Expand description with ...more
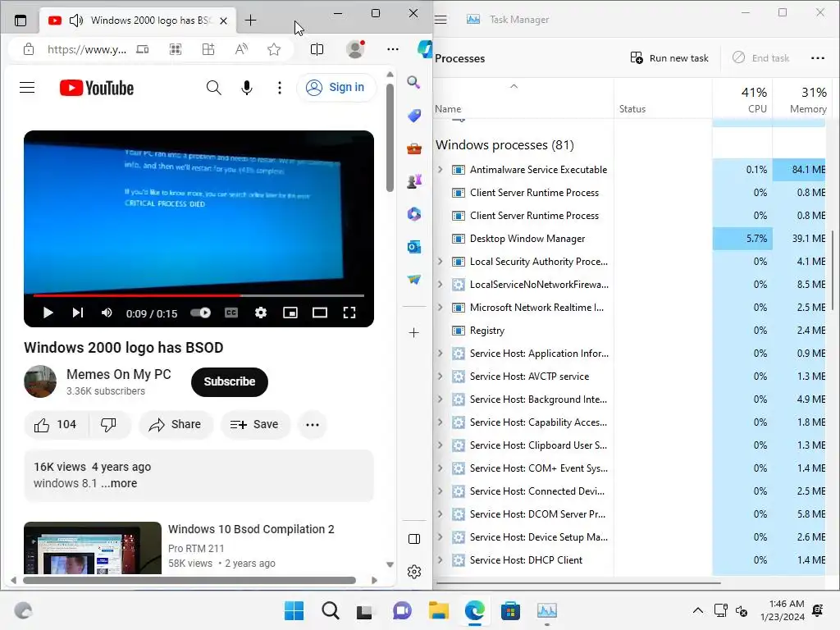The image size is (840, 630). click(119, 483)
